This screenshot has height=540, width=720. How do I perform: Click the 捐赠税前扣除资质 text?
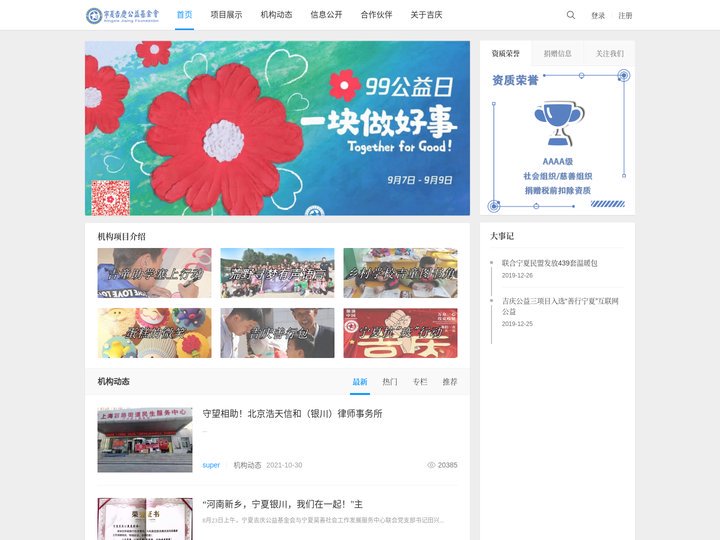(557, 190)
